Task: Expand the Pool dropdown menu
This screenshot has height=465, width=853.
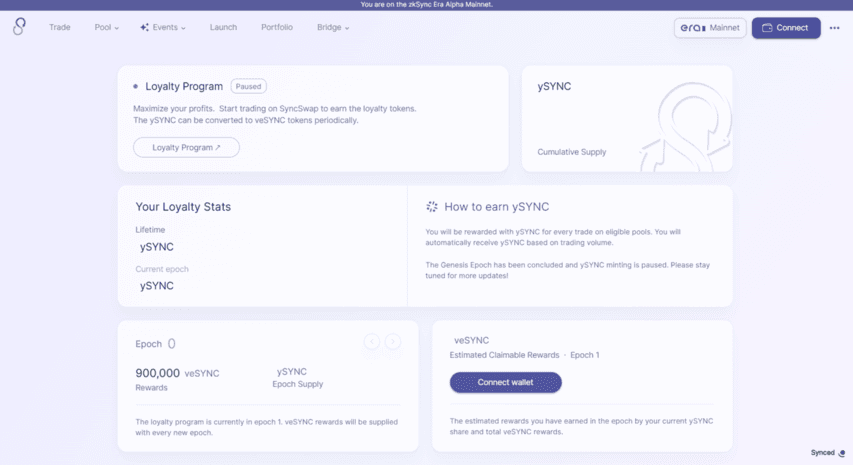Action: click(106, 27)
